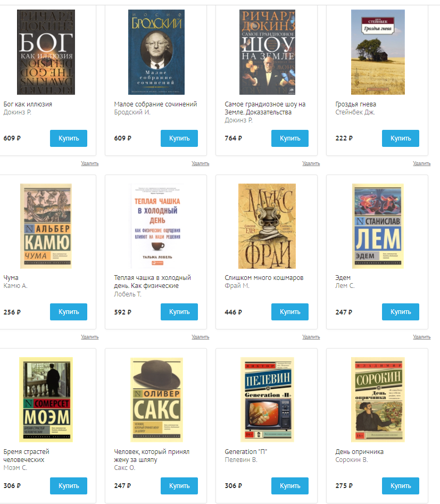This screenshot has width=440, height=504.
Task: Buy Человек, который принял жену за шляпу
Action: point(179,486)
